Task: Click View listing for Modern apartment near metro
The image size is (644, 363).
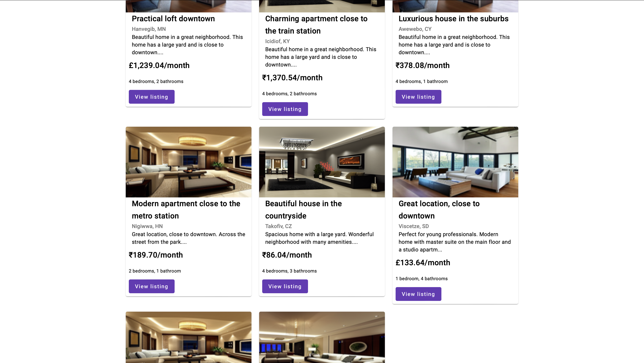Action: pyautogui.click(x=151, y=286)
